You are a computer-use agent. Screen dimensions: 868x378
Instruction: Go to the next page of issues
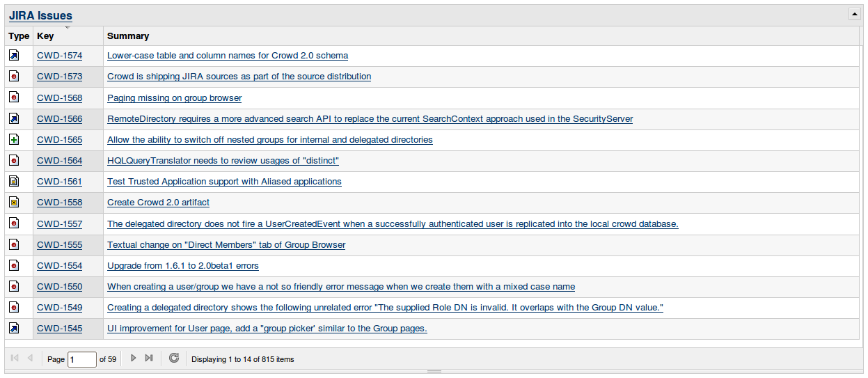coord(134,358)
